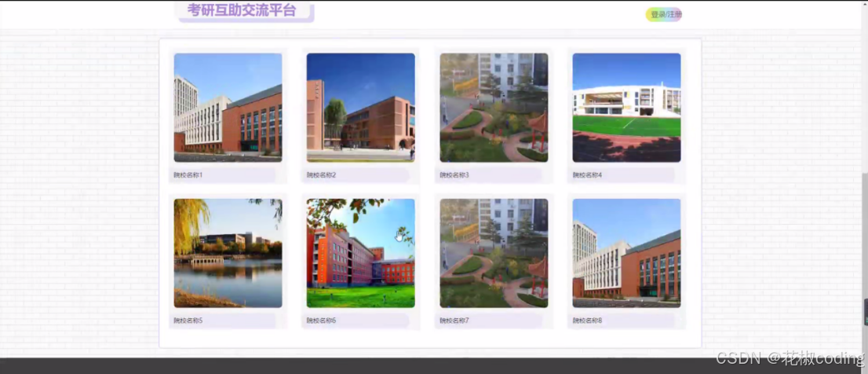This screenshot has height=374, width=868.
Task: Click the 考研互助交流平台 site title
Action: [242, 10]
